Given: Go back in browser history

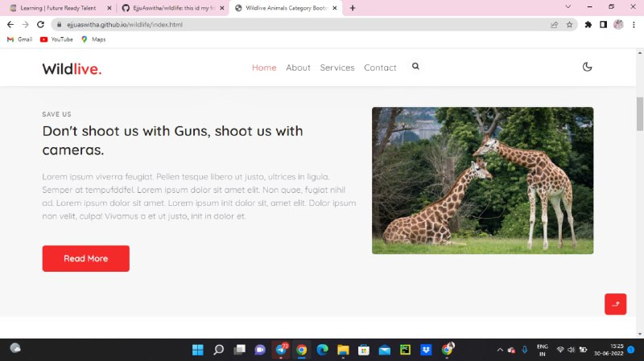Looking at the screenshot, I should [10, 25].
